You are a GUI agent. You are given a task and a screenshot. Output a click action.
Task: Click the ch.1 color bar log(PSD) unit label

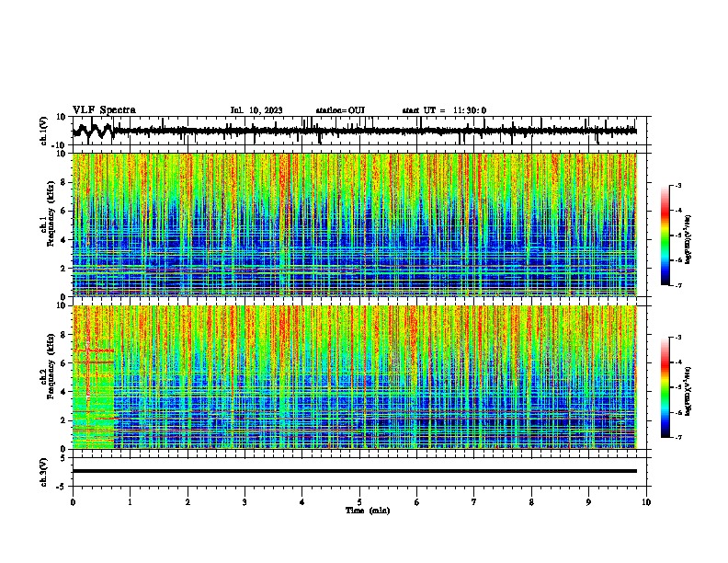[688, 239]
